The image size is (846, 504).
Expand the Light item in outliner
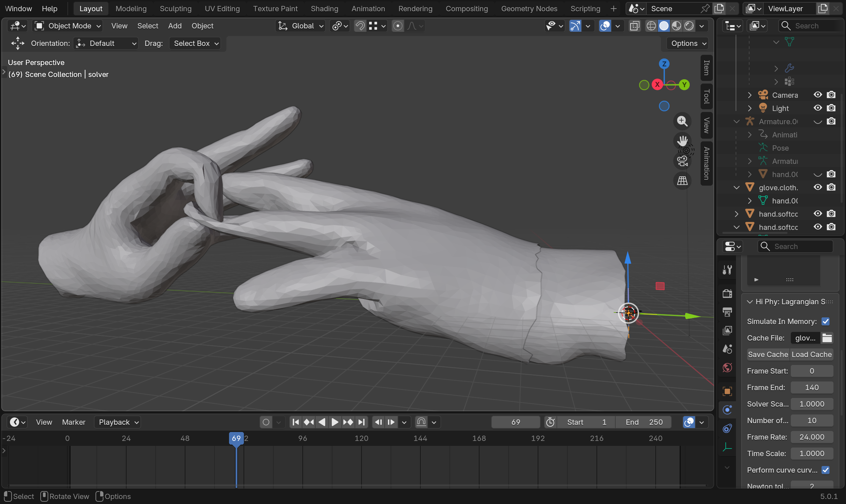click(x=750, y=108)
